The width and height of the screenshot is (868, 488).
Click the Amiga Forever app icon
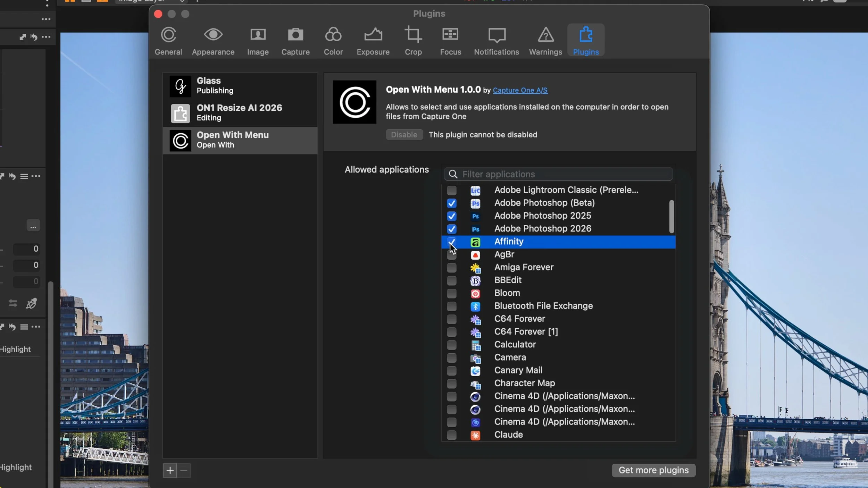pos(475,268)
